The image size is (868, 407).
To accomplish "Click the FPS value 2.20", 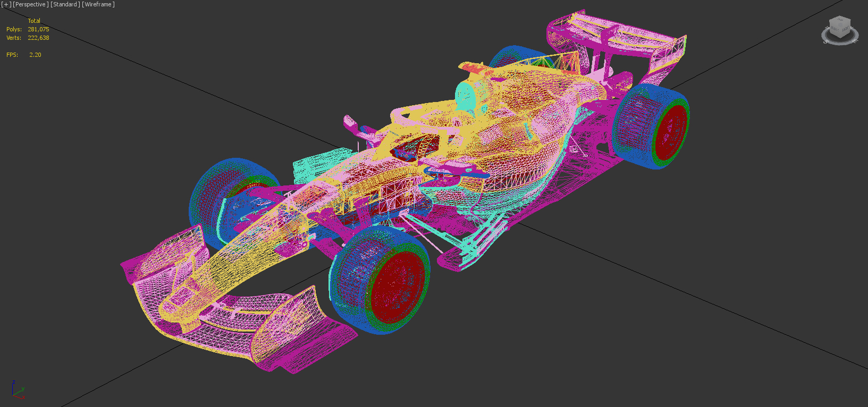I will coord(35,55).
